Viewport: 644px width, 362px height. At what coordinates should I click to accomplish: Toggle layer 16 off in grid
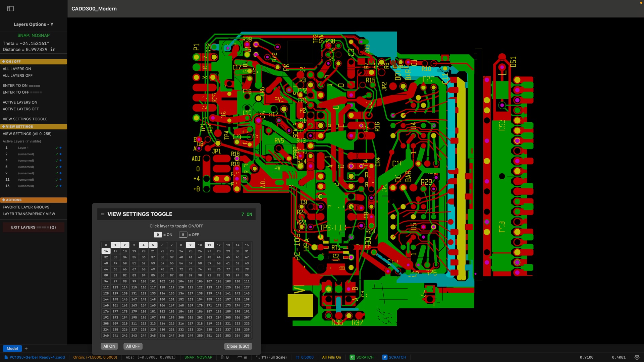(x=106, y=251)
